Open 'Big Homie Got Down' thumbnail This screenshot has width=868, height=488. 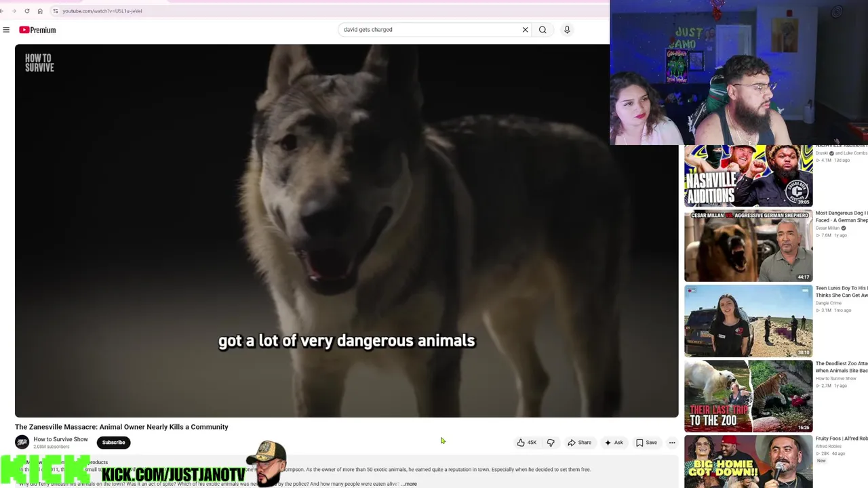click(x=748, y=462)
